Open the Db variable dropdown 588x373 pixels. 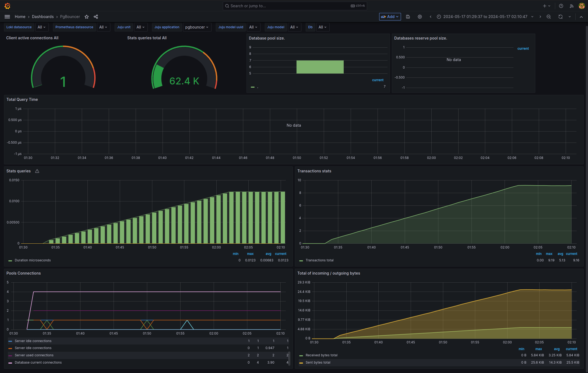coord(322,27)
